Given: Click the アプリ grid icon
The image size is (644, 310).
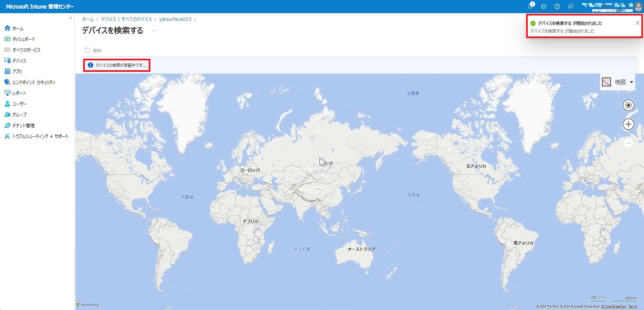Looking at the screenshot, I should point(7,71).
